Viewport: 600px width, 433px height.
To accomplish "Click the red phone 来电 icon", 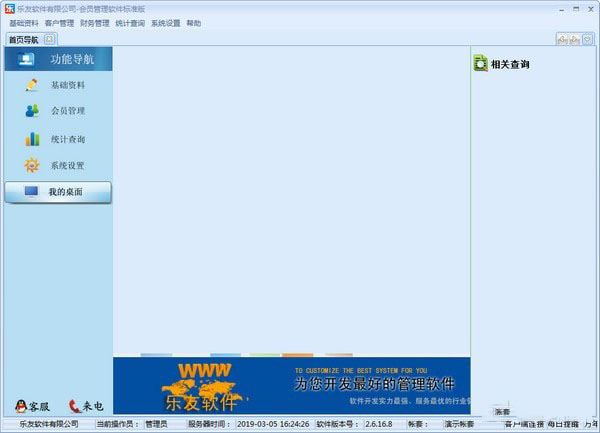I will (x=74, y=406).
